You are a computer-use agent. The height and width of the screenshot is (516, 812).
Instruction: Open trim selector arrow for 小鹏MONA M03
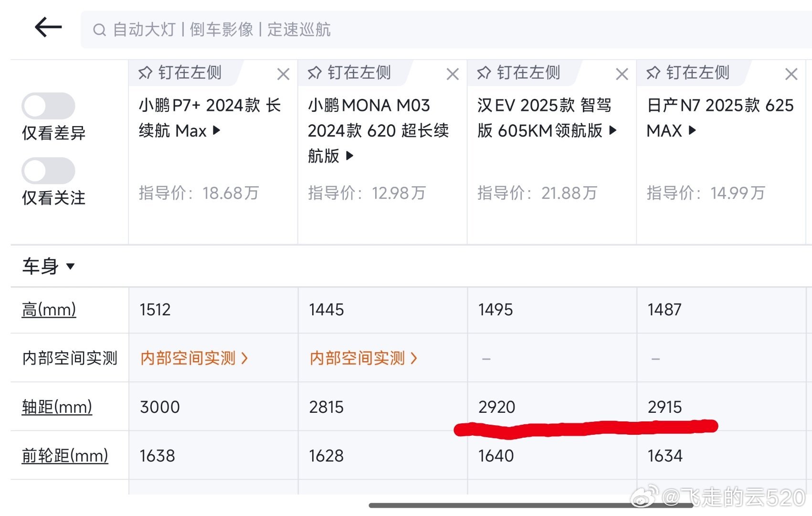(x=350, y=155)
